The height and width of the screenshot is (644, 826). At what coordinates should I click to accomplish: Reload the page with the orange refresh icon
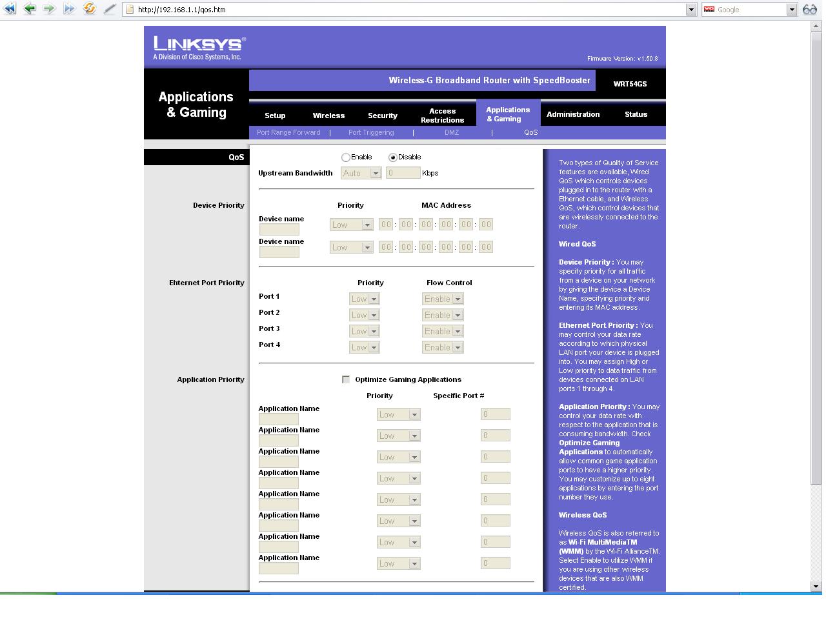90,9
